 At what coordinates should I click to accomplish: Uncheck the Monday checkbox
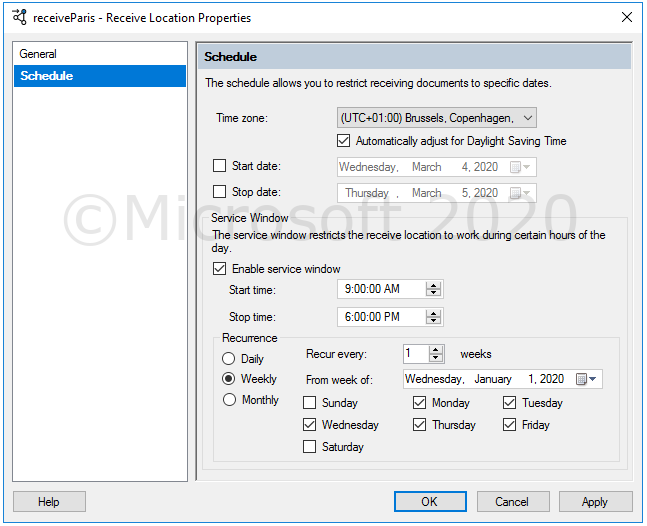(x=419, y=403)
